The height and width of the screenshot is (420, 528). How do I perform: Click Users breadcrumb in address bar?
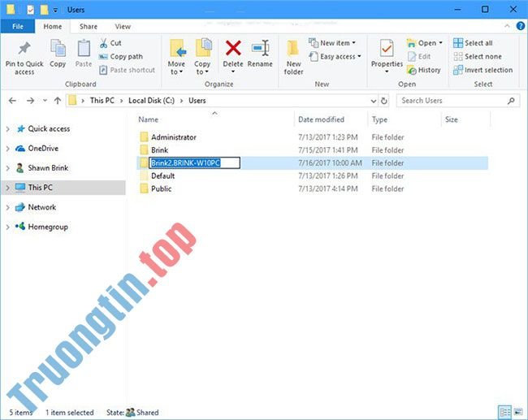coord(197,101)
